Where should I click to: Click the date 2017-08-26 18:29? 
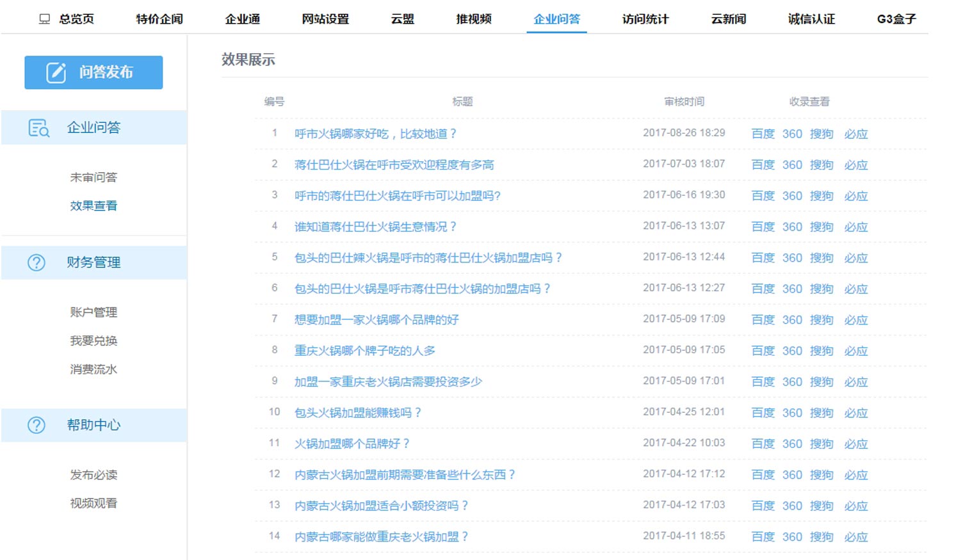684,132
